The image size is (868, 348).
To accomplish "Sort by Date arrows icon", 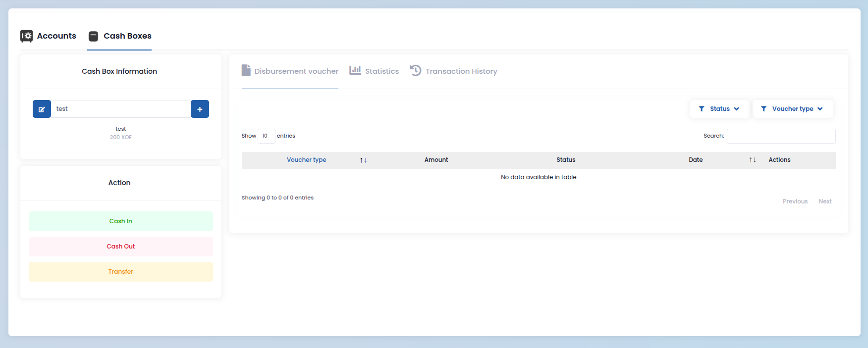I will [753, 160].
